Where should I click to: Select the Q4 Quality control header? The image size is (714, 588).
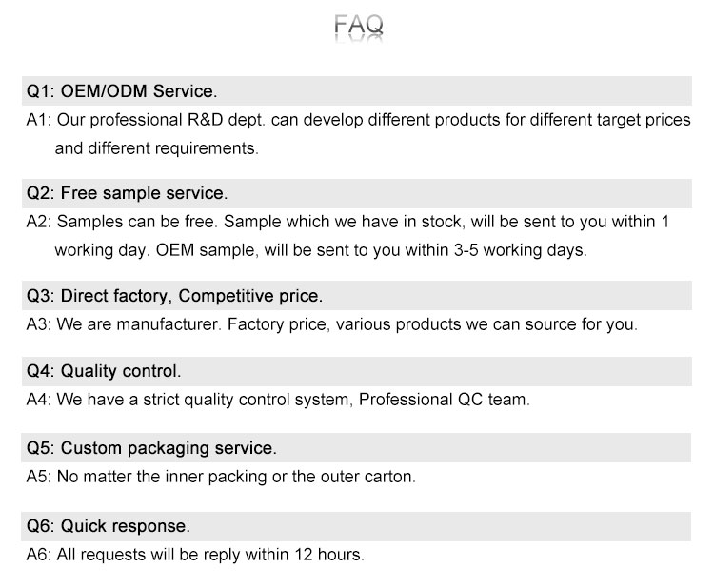point(357,371)
